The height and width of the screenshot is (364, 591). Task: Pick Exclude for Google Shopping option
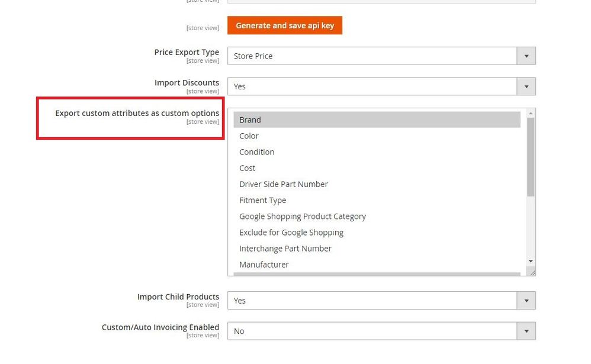point(291,233)
